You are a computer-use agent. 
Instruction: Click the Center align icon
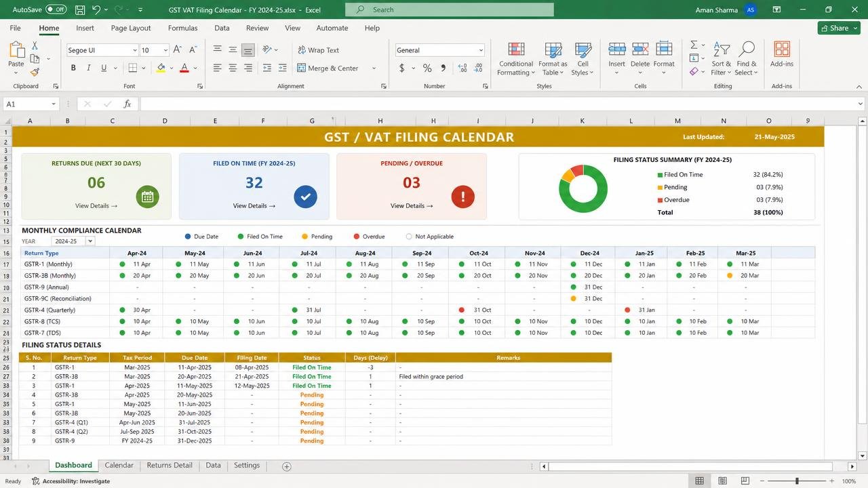[x=233, y=68]
